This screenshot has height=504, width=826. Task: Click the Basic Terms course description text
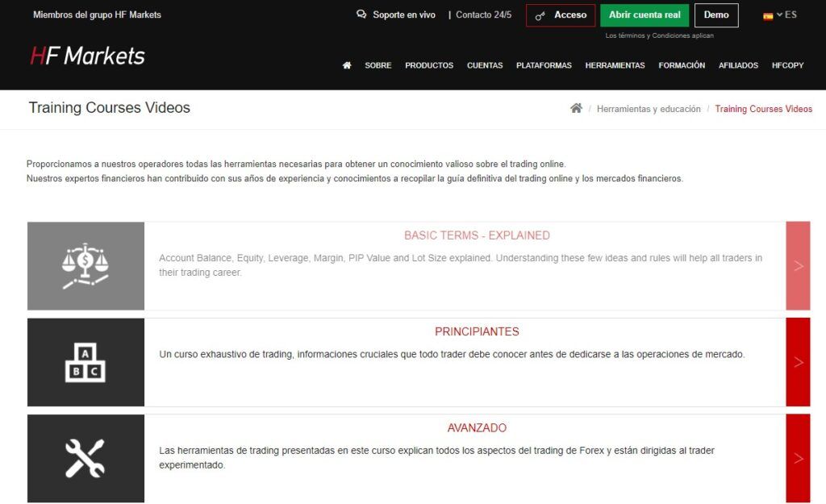click(461, 265)
